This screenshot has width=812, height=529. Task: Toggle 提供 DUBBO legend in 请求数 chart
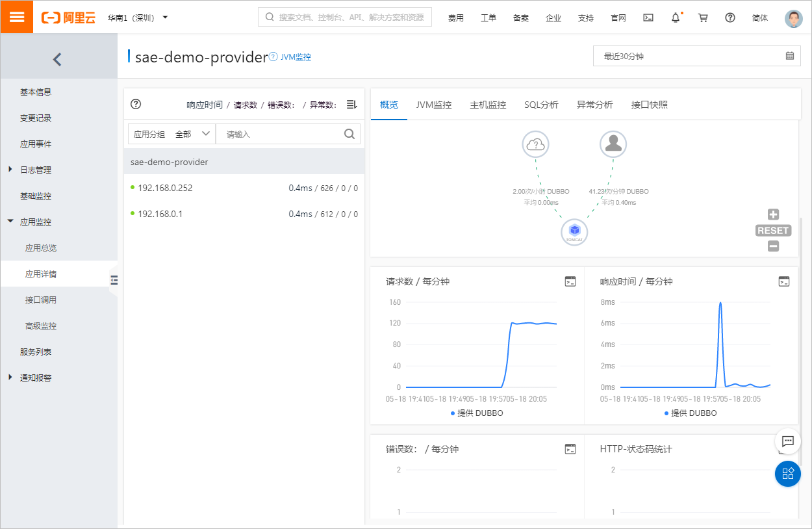pyautogui.click(x=477, y=413)
